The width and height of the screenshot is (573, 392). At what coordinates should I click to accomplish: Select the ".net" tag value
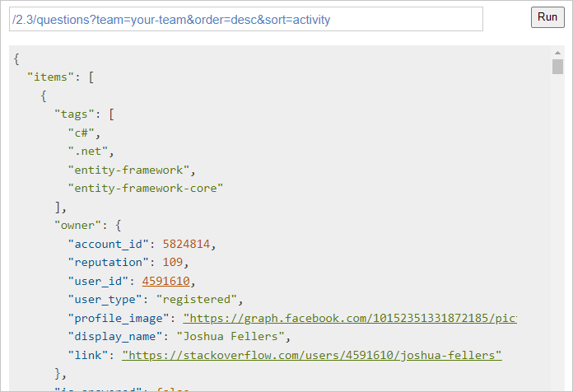89,151
